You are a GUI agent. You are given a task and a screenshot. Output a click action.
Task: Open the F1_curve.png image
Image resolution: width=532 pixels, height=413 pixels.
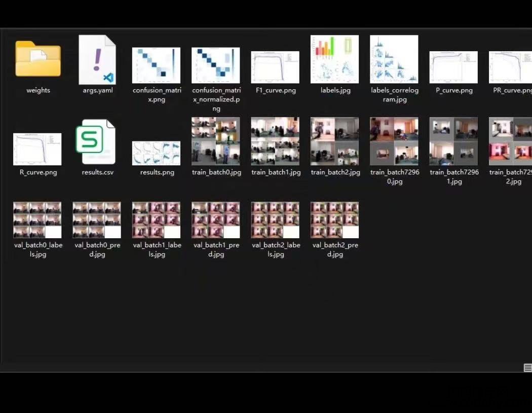pyautogui.click(x=275, y=67)
